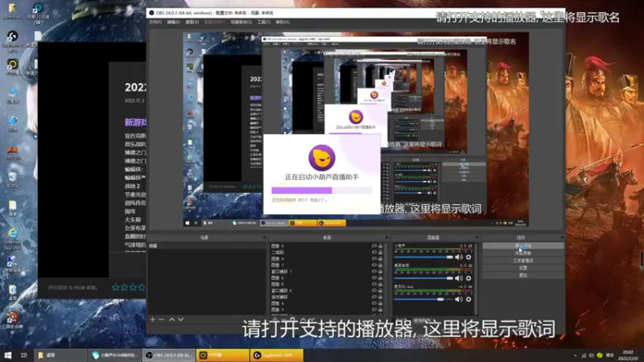Pop out the 来源 dock panel
The width and height of the screenshot is (644, 362).
386,237
